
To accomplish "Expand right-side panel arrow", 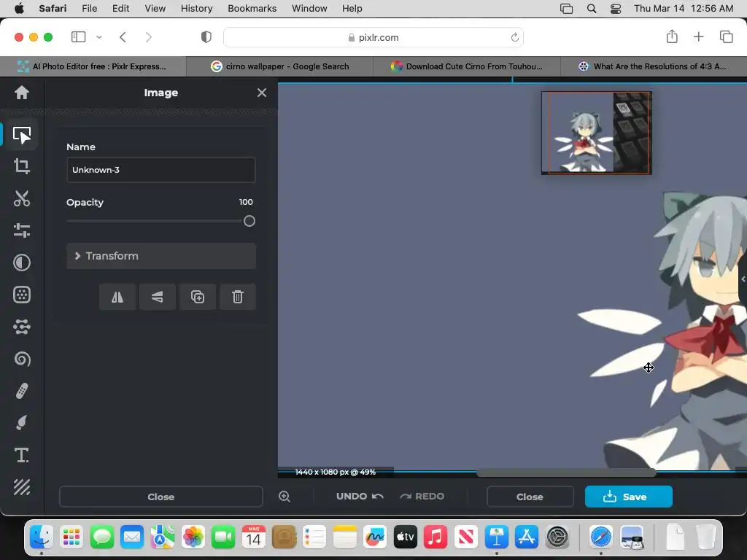I will [x=743, y=279].
